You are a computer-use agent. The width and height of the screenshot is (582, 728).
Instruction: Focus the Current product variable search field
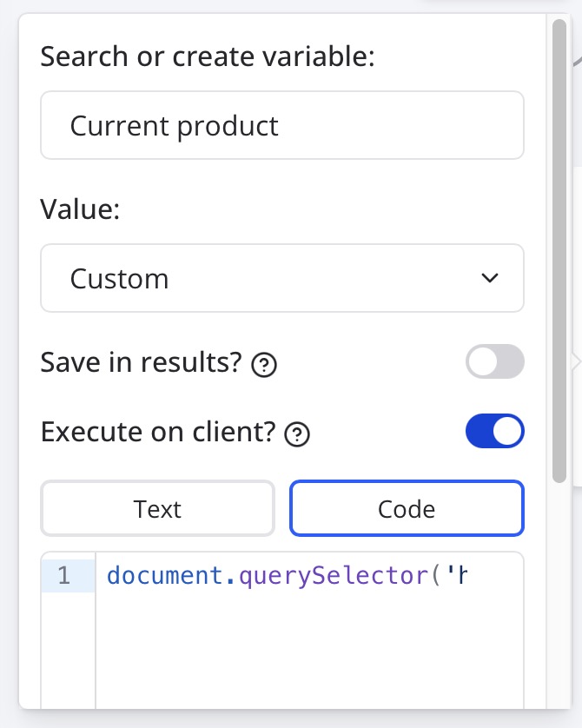[281, 126]
